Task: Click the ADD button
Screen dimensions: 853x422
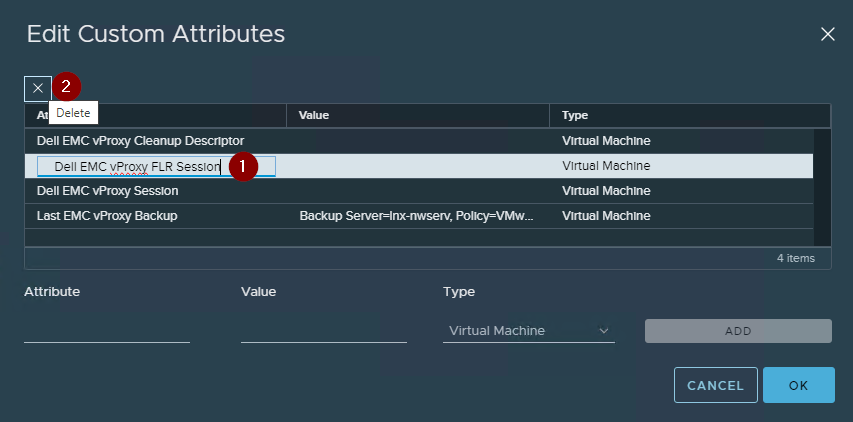Action: pos(737,331)
